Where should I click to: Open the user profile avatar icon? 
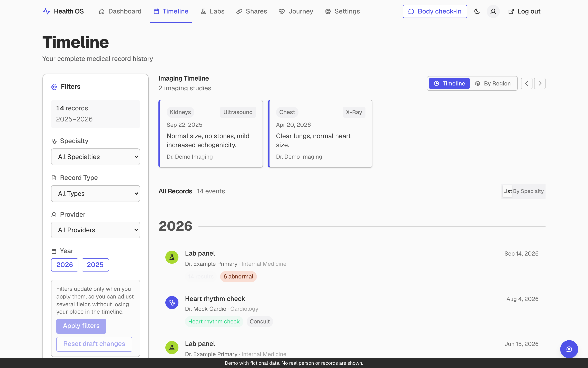coord(493,11)
